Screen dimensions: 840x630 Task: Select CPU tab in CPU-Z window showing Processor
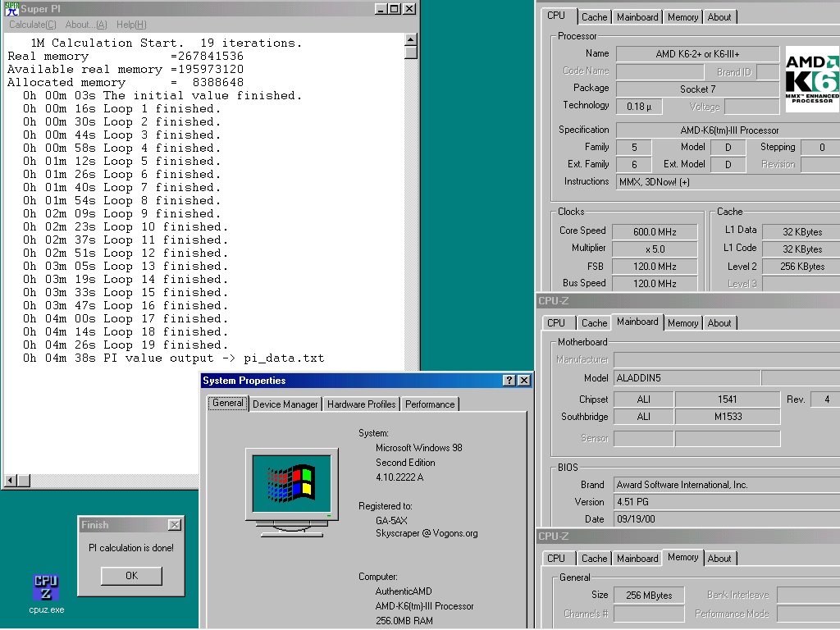(x=556, y=16)
